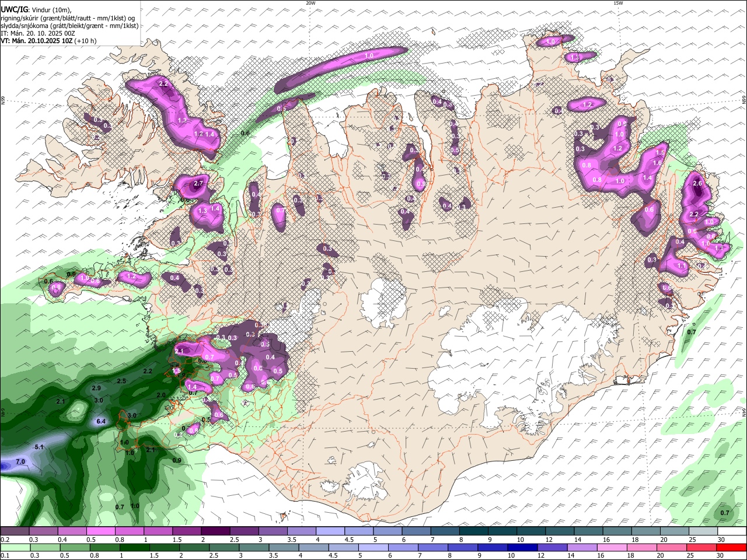The width and height of the screenshot is (747, 560).
Task: Pick upper scale swatch between 0.2 and 0.3
Action: [14, 531]
